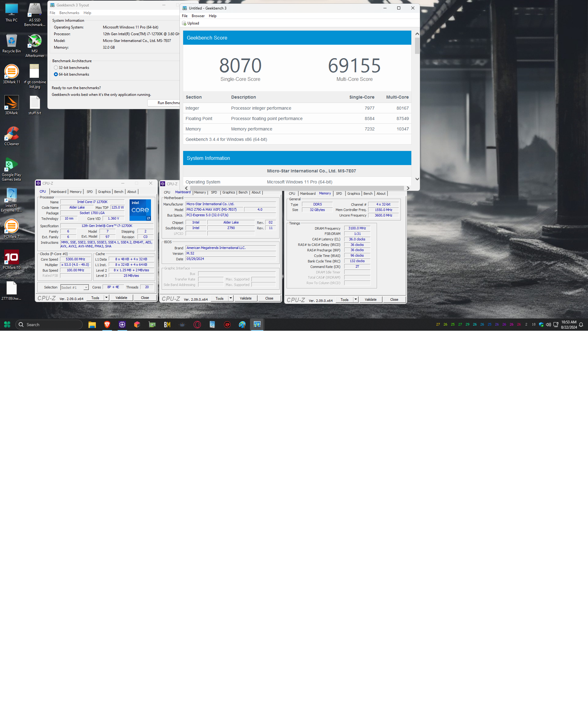The image size is (588, 708).
Task: Click Geekbench scrollbar down arrow
Action: click(x=417, y=179)
